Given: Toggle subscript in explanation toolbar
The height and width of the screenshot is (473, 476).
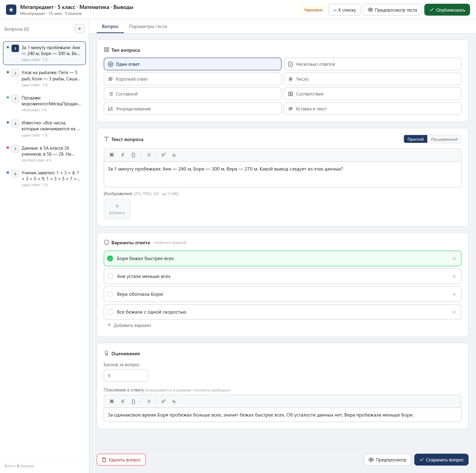Looking at the screenshot, I should (x=174, y=401).
